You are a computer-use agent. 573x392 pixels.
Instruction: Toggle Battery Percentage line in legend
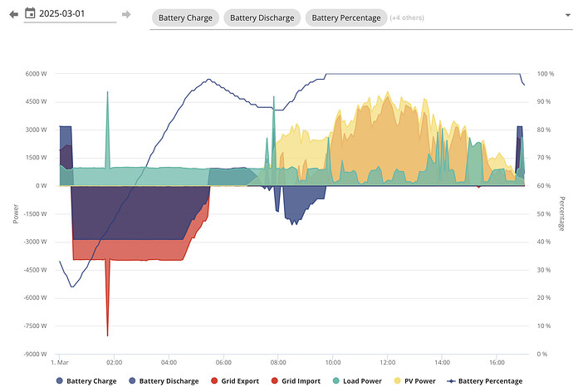point(485,380)
